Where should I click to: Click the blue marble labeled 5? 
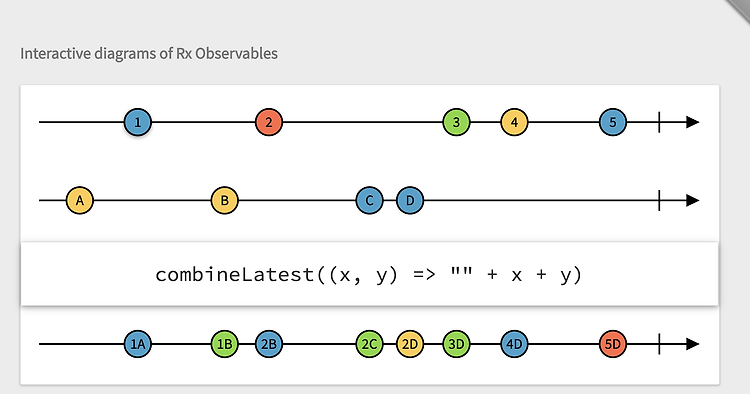coord(613,122)
